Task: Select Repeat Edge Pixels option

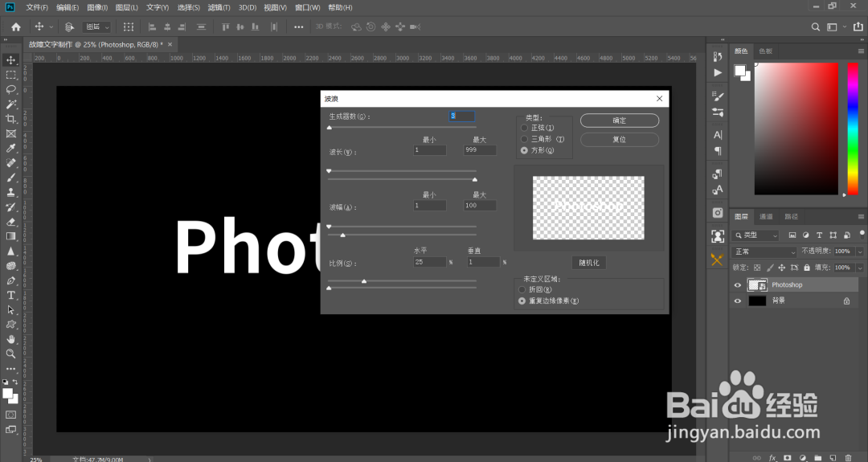Action: (x=522, y=301)
